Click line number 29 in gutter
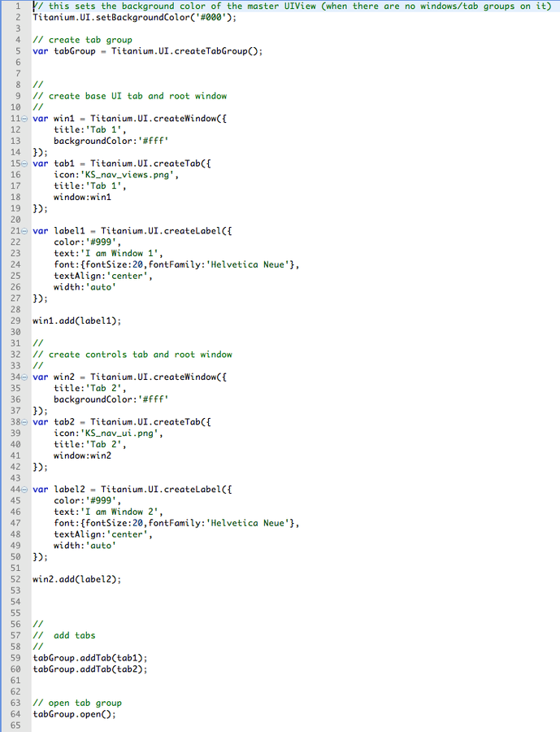The image size is (560, 732). [15, 320]
